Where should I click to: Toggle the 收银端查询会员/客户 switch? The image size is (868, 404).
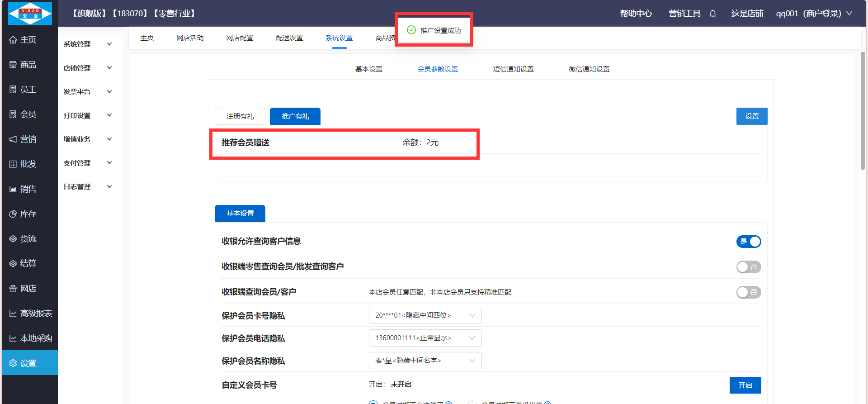749,292
